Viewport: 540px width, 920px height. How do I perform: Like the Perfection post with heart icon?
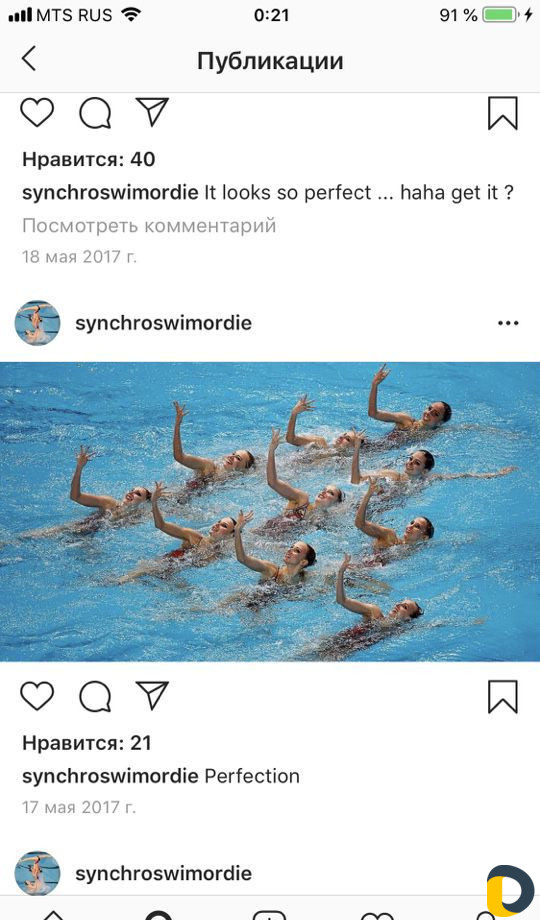[37, 696]
